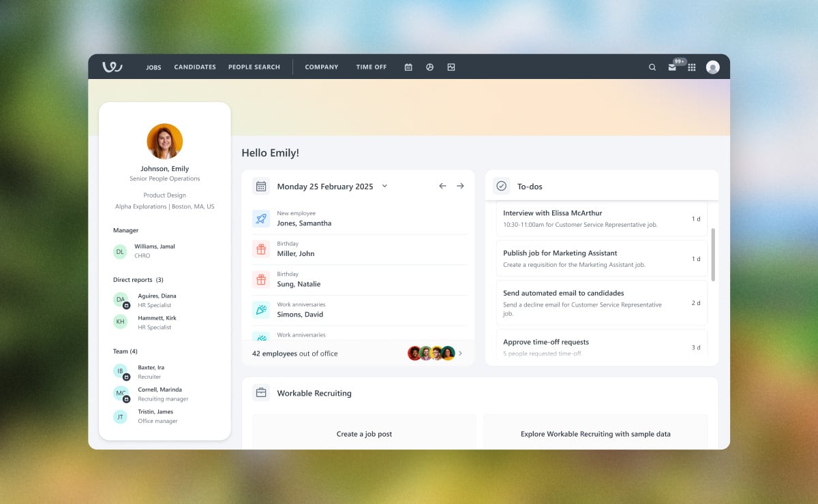Open Explore Workable Recruiting with sample data

pos(596,434)
